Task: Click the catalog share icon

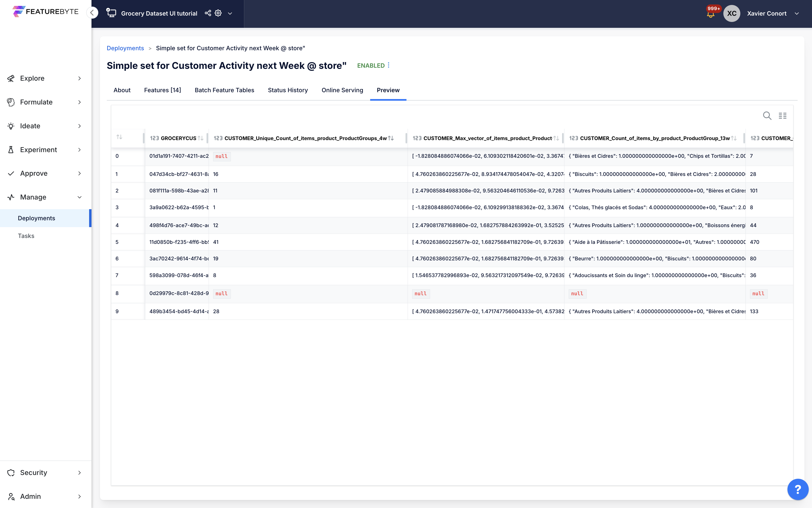Action: click(x=208, y=13)
